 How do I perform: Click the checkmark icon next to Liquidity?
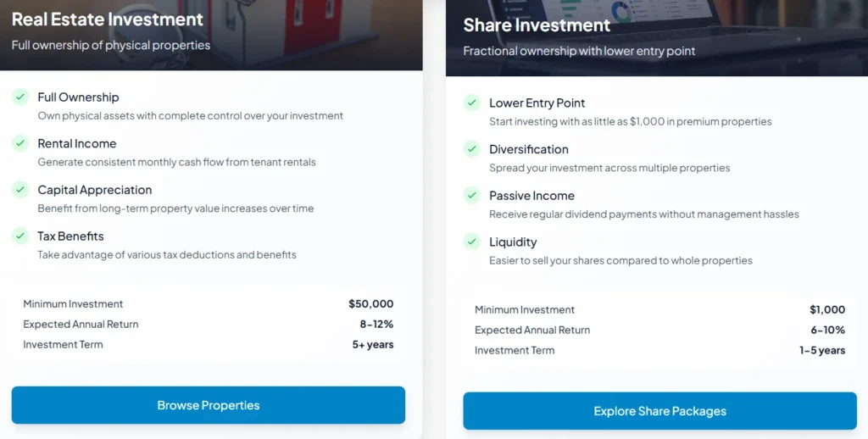472,242
